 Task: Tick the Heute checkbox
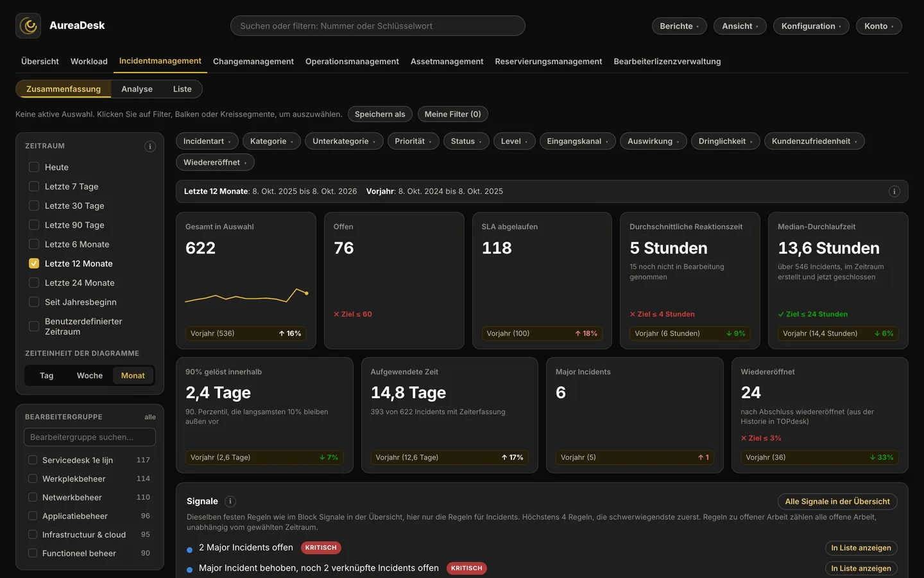click(x=34, y=167)
